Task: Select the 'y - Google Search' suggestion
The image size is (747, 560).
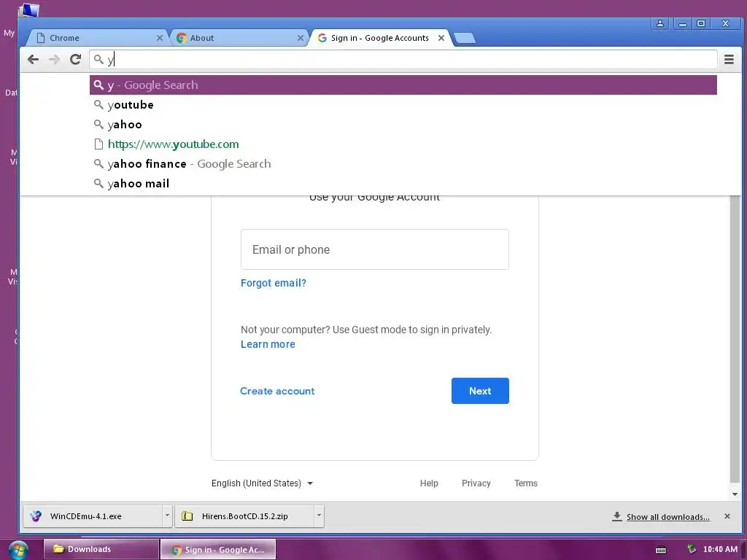Action: [403, 85]
